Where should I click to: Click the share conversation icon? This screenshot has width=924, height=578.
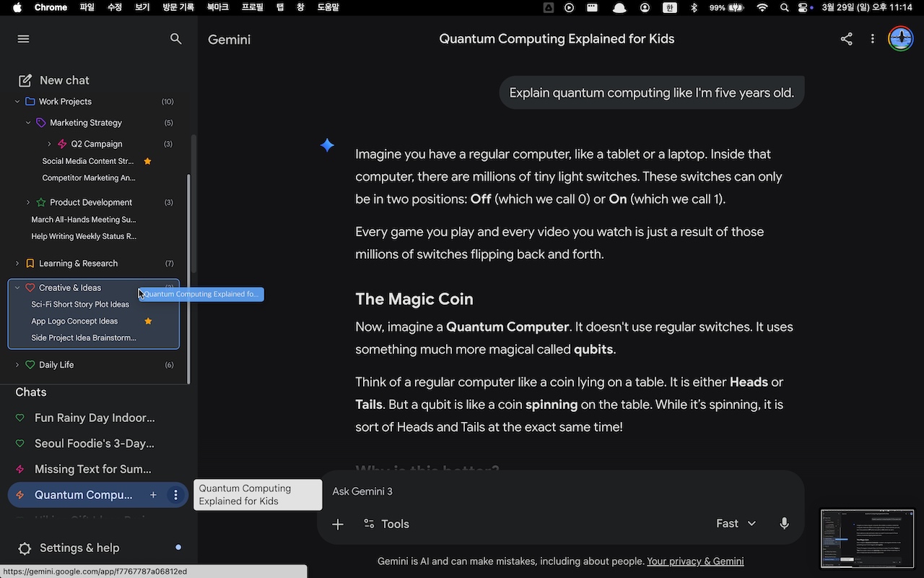[x=846, y=39]
